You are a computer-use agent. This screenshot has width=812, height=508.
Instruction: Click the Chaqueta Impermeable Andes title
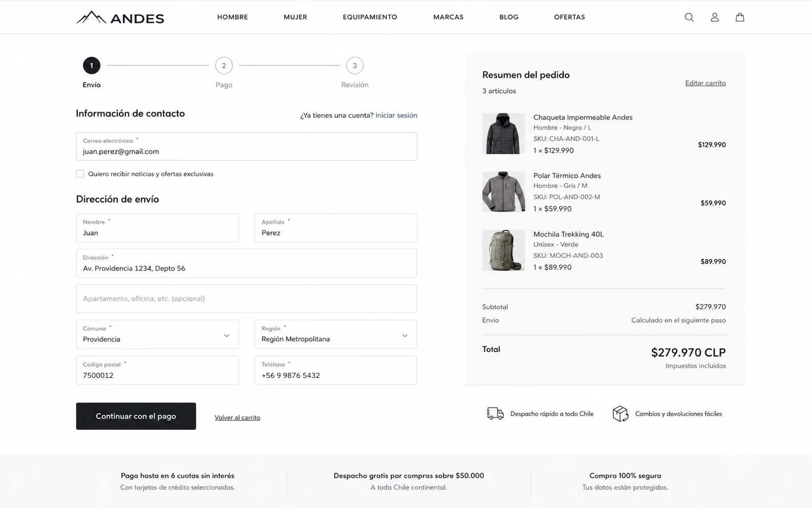pyautogui.click(x=583, y=117)
